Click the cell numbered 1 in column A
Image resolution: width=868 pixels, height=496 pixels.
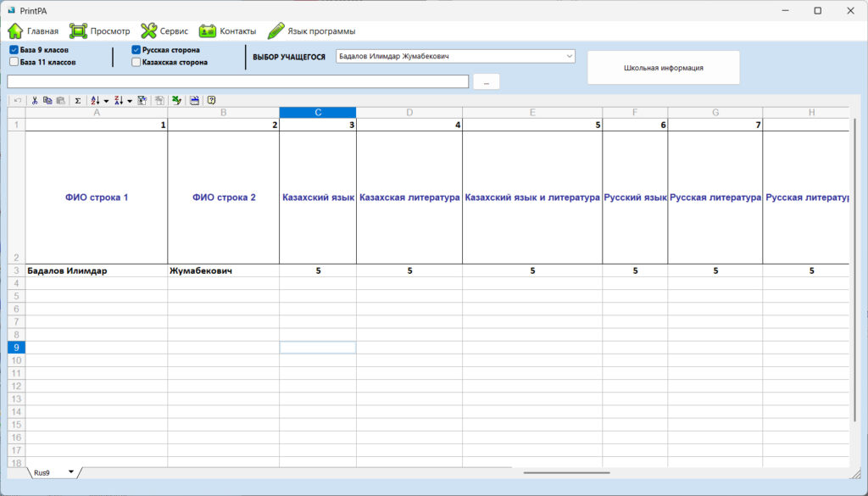tap(97, 125)
